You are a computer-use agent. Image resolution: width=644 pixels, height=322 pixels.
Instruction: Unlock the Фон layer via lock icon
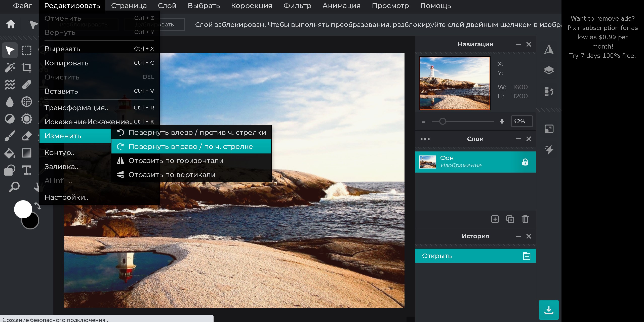pos(525,162)
